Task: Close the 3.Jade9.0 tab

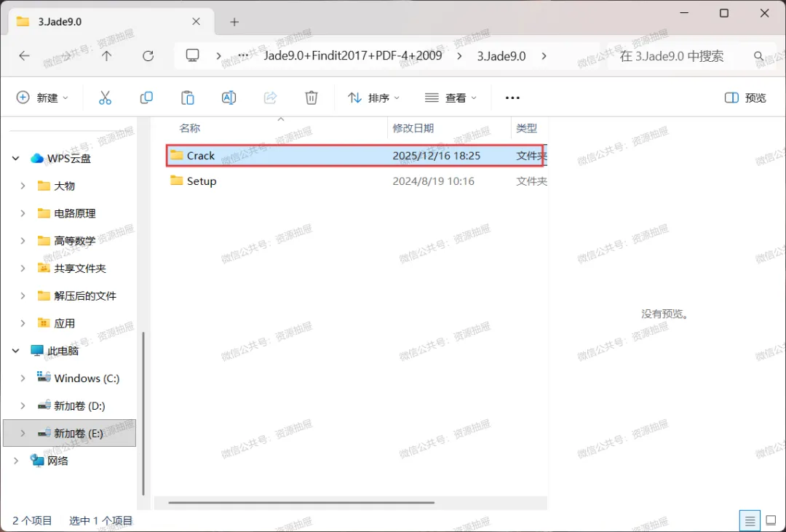Action: coord(196,22)
